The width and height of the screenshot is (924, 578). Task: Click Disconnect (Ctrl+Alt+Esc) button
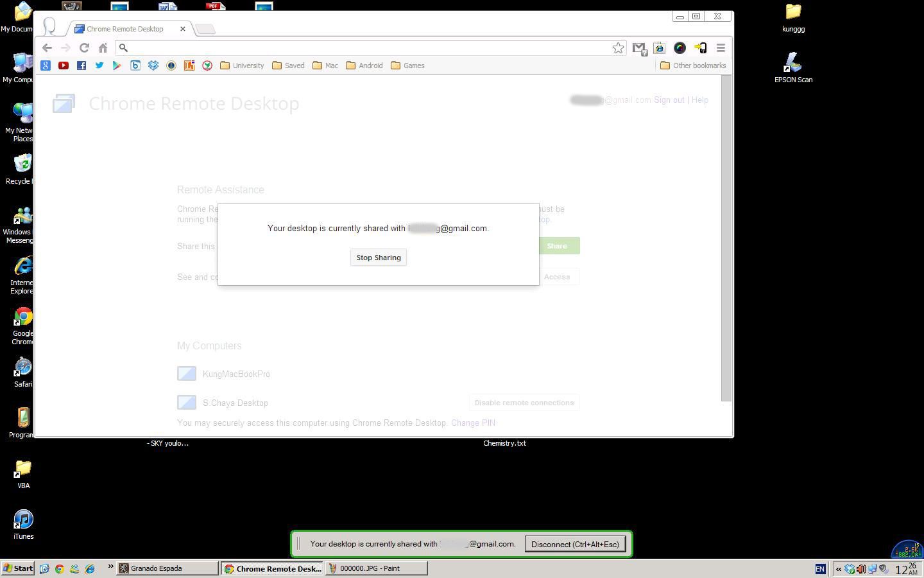point(575,544)
